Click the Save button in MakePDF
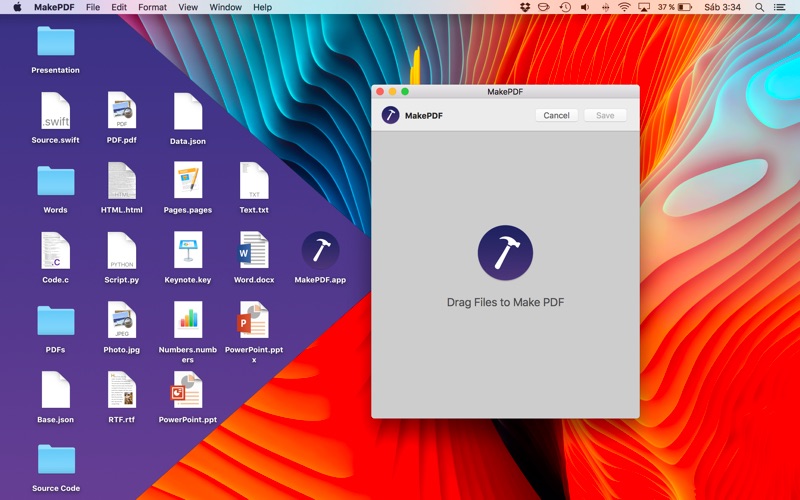This screenshot has width=800, height=500. (605, 115)
